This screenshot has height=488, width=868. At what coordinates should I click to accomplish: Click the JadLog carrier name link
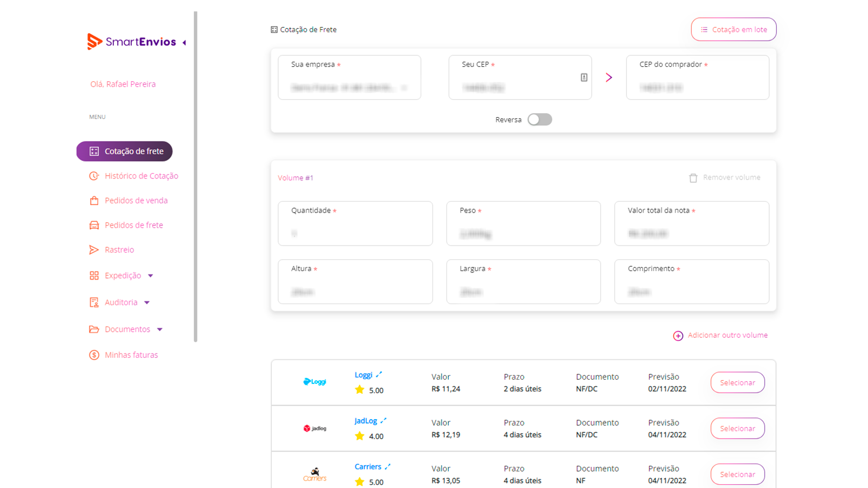click(366, 421)
